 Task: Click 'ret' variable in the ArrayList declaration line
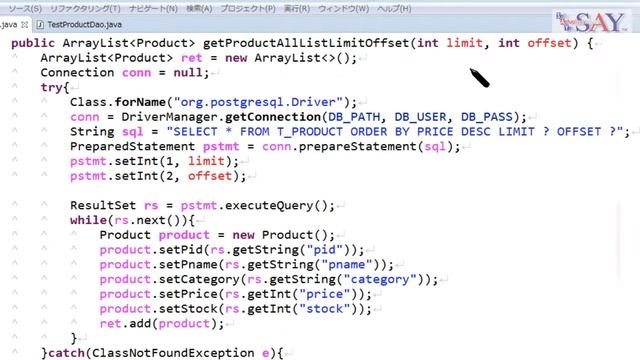[x=191, y=58]
